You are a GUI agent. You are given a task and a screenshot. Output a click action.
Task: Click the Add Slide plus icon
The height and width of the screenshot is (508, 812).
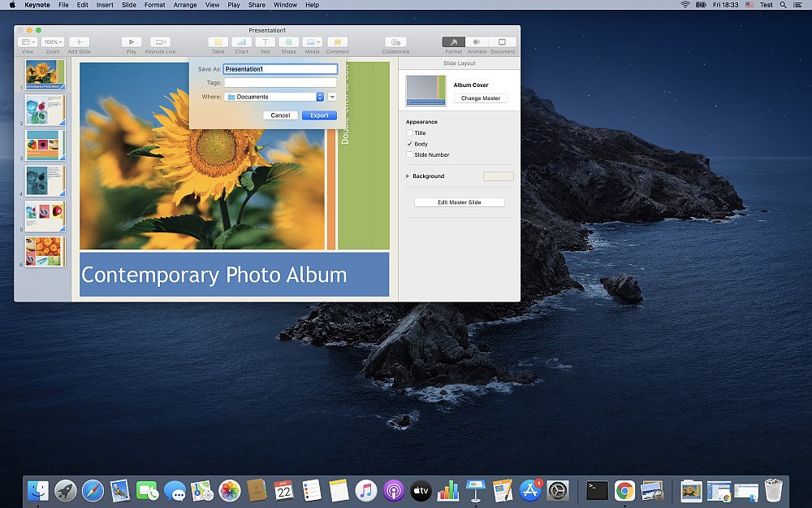point(79,41)
